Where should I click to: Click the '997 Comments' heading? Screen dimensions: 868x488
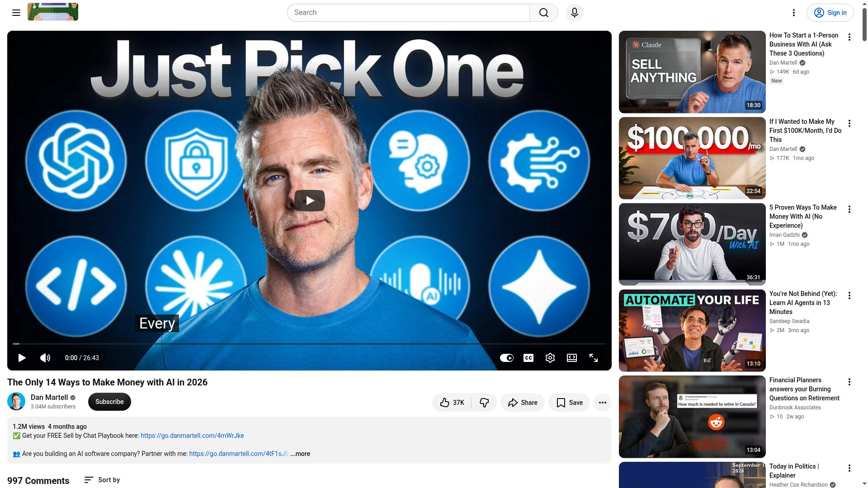click(38, 481)
